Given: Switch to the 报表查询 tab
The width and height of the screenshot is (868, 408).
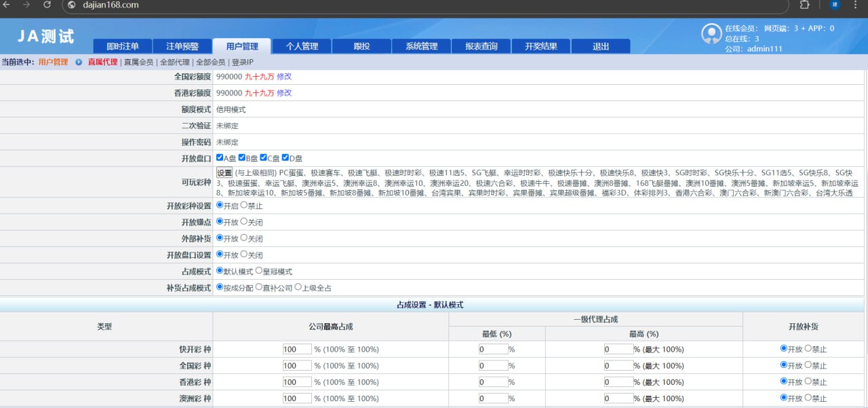Looking at the screenshot, I should pyautogui.click(x=481, y=46).
